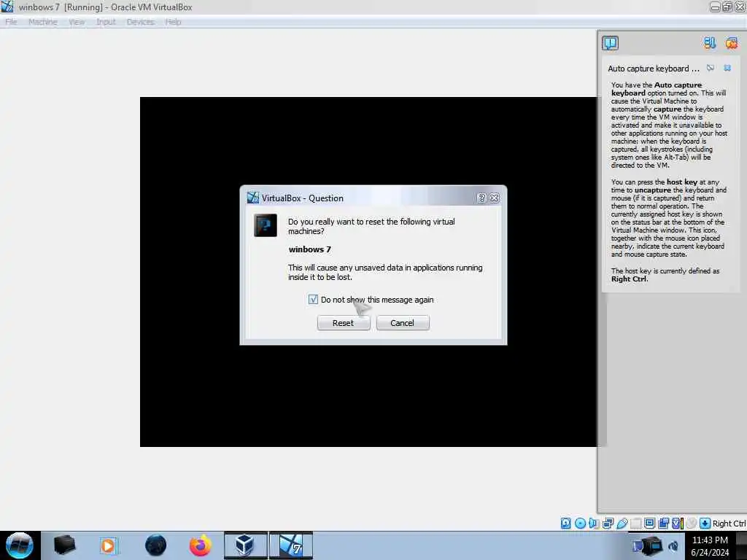Viewport: 747px width, 560px height.
Task: Cancel the reset question dialog
Action: [x=403, y=323]
